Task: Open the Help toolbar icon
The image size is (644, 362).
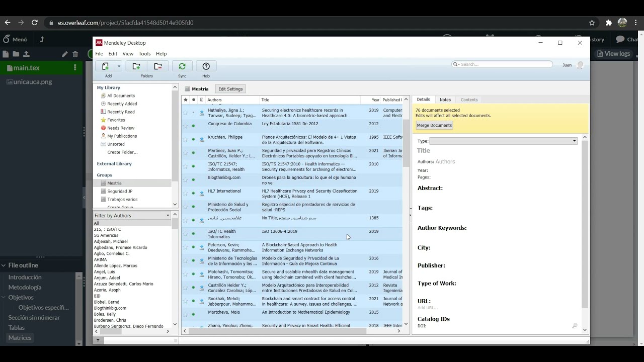Action: pos(206,66)
